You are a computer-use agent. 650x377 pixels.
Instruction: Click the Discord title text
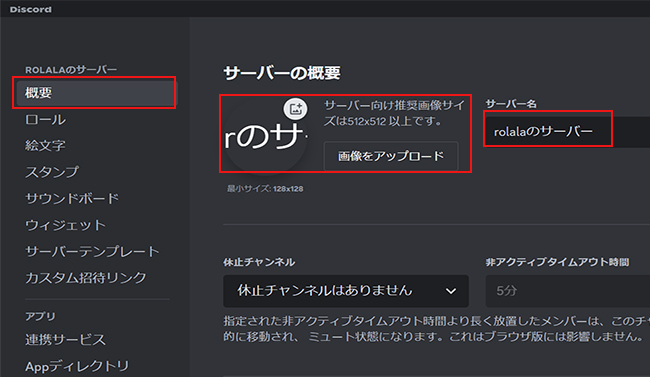tap(31, 9)
